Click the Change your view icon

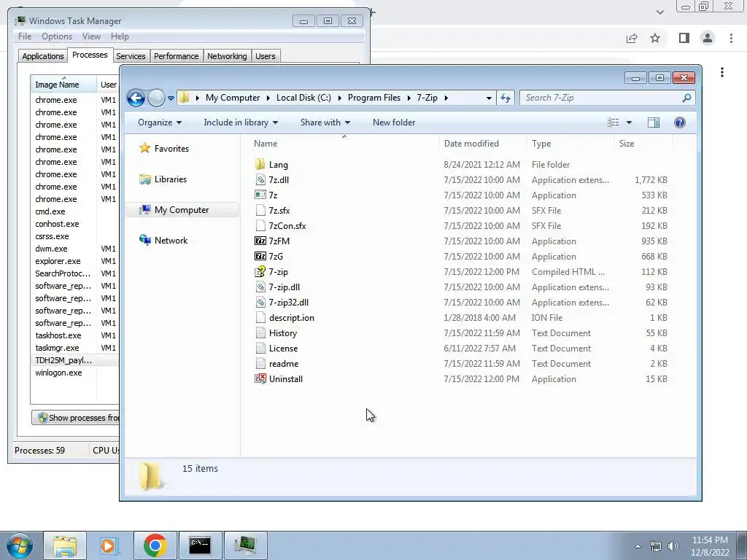click(x=613, y=122)
